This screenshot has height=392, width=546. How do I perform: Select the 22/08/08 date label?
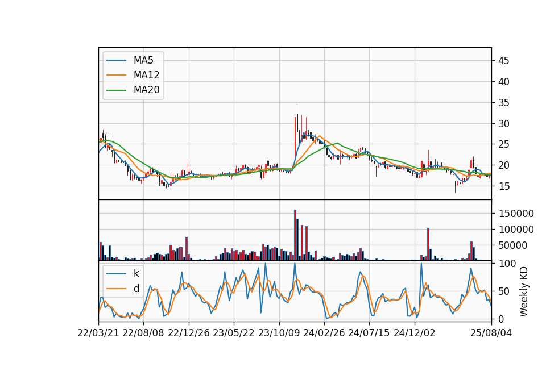143,333
